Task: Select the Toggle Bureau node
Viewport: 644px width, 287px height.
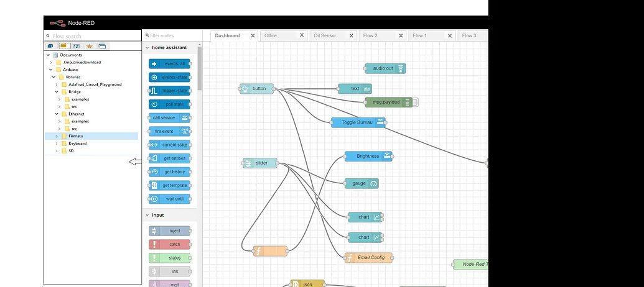Action: (x=358, y=122)
